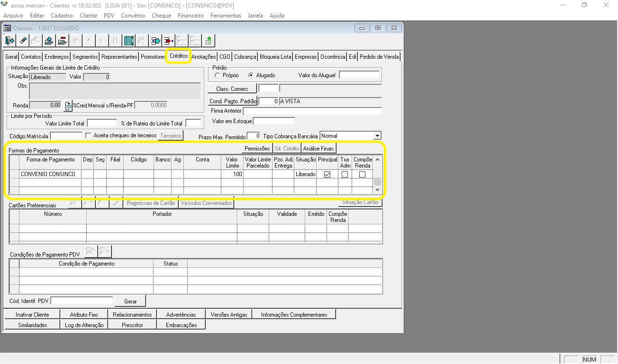This screenshot has height=364, width=618.
Task: Focus the Valor do Aluguel field
Action: tap(359, 75)
